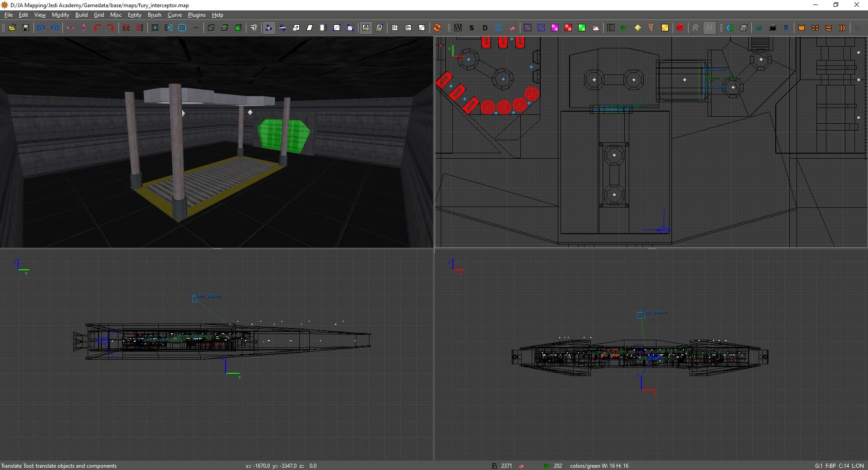Open the Brush menu
The width and height of the screenshot is (868, 470).
click(154, 15)
